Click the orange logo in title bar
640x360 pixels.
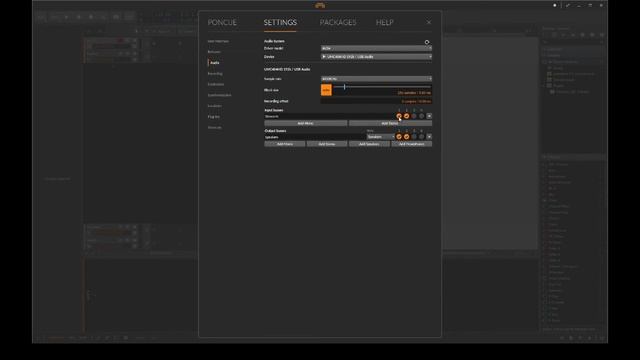tap(320, 5)
